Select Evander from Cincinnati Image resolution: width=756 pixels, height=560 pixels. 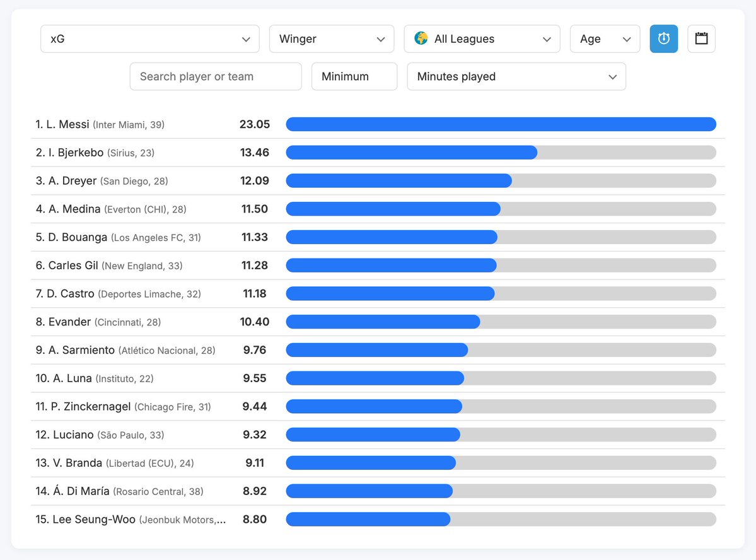(98, 322)
